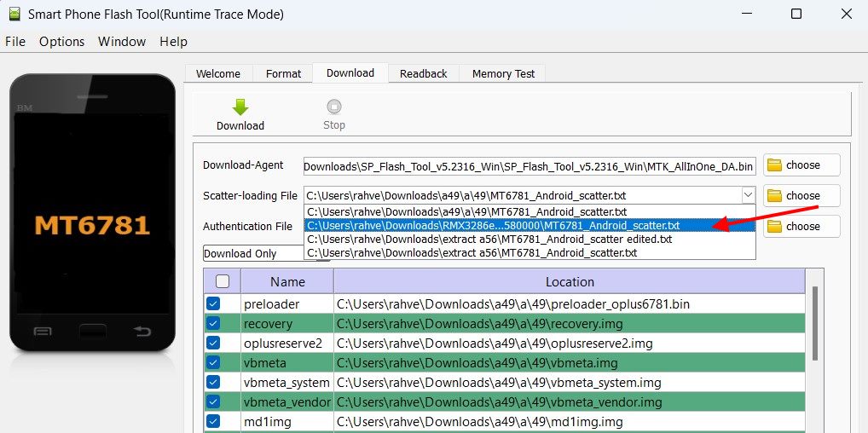This screenshot has width=868, height=433.
Task: Click the preloader_oplus6781.bin location cell
Action: 570,303
